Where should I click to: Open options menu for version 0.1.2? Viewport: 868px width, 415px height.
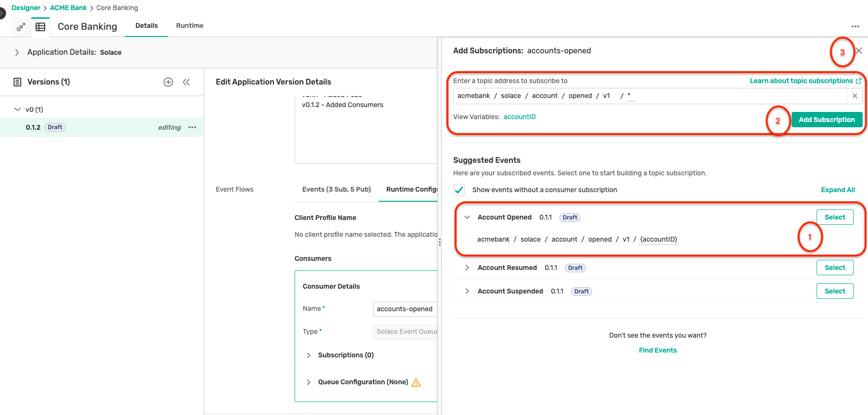coord(192,127)
